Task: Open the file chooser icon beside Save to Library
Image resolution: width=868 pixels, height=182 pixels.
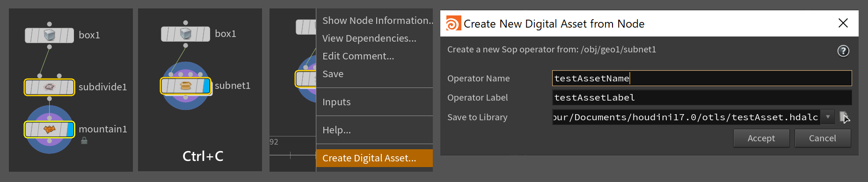Action: coord(844,117)
